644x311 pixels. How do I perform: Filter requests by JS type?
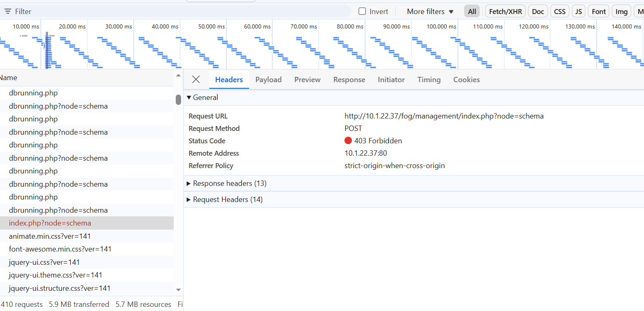(579, 12)
